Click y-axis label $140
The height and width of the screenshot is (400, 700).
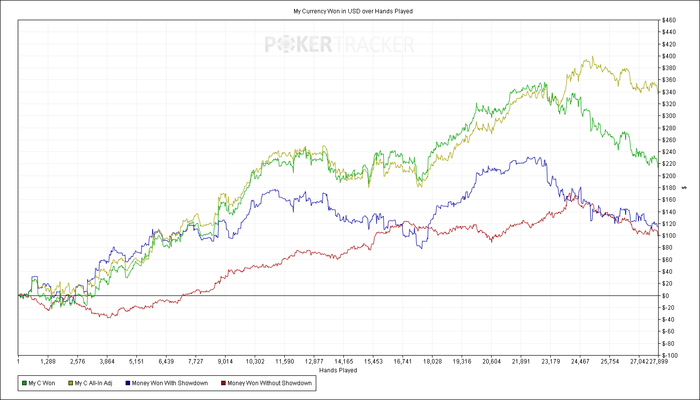pyautogui.click(x=668, y=212)
